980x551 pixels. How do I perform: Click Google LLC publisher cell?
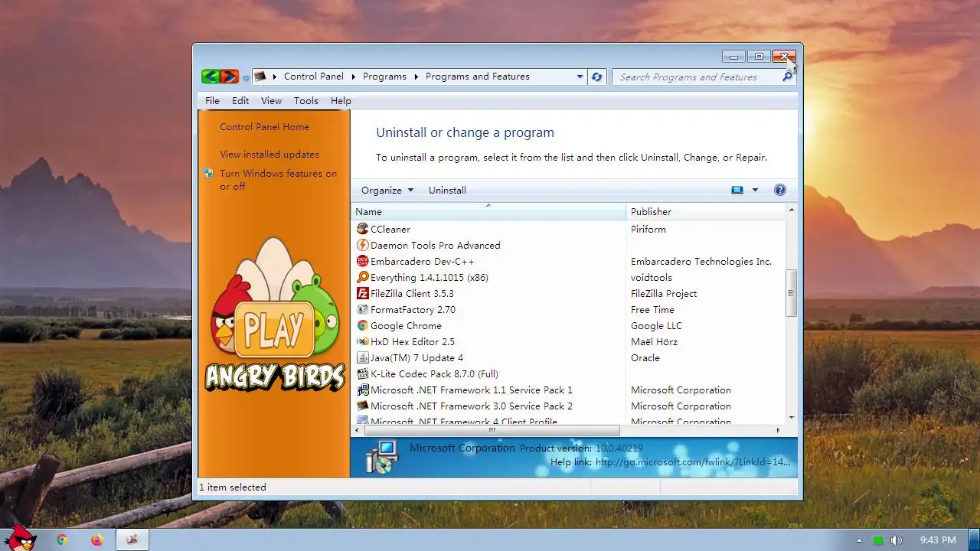point(656,325)
